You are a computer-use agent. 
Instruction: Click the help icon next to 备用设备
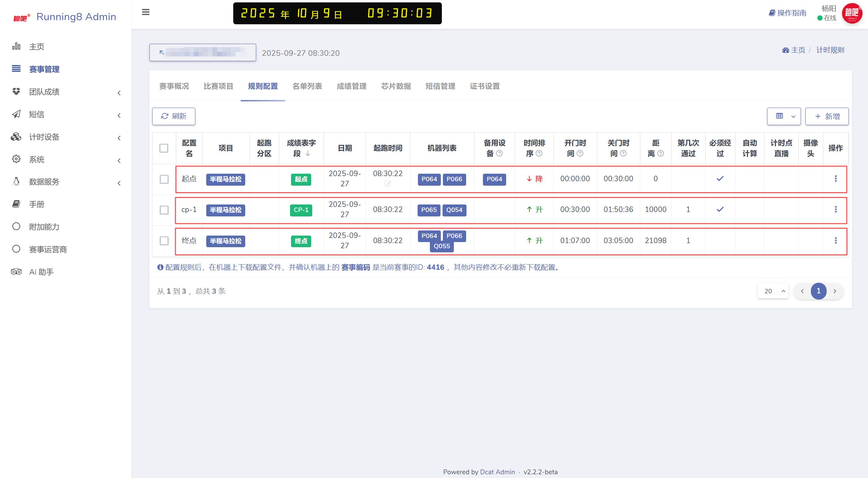point(499,154)
